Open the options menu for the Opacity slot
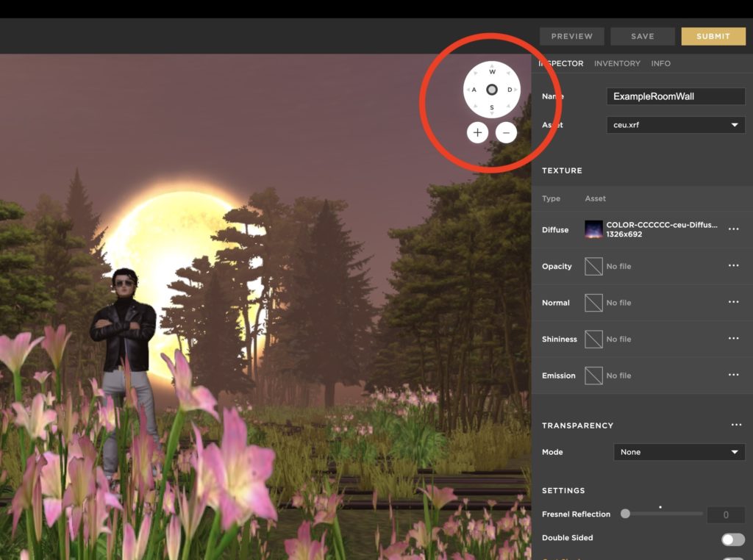The width and height of the screenshot is (753, 560). tap(733, 265)
